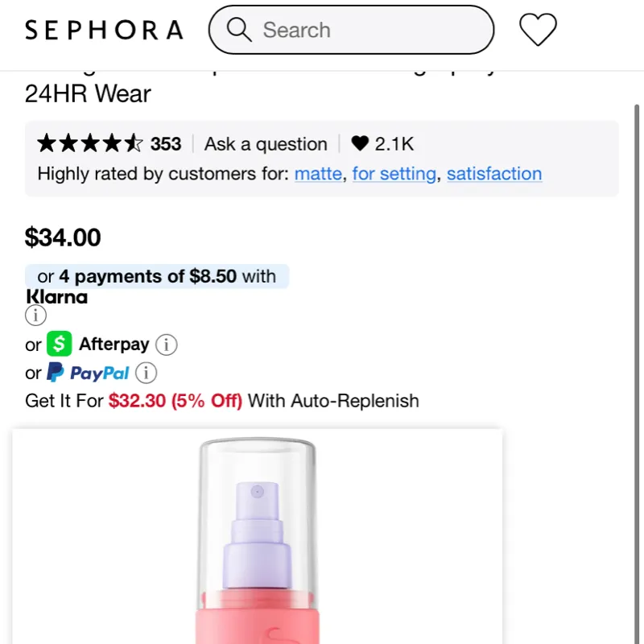Open the Loves heart icon in header
The image size is (644, 644).
click(538, 30)
